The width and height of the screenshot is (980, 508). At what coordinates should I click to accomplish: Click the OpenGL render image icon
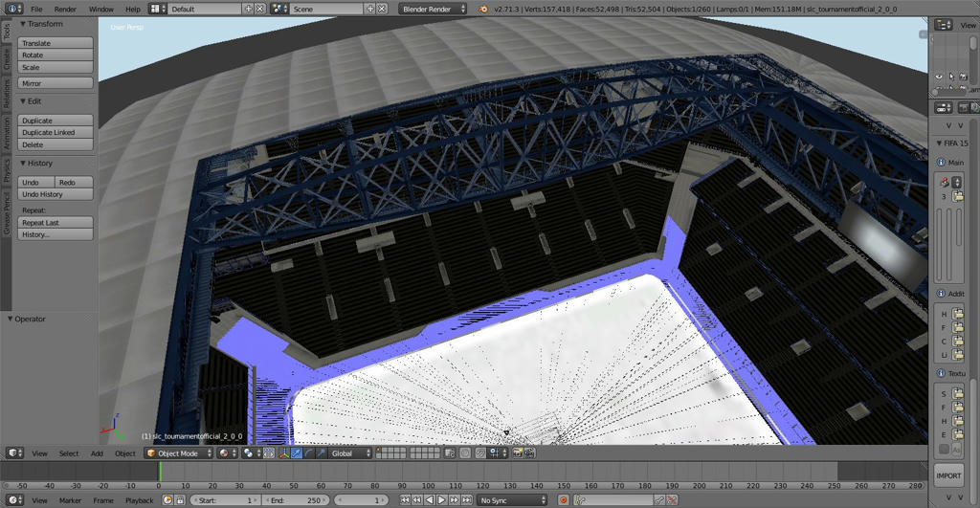coord(517,453)
